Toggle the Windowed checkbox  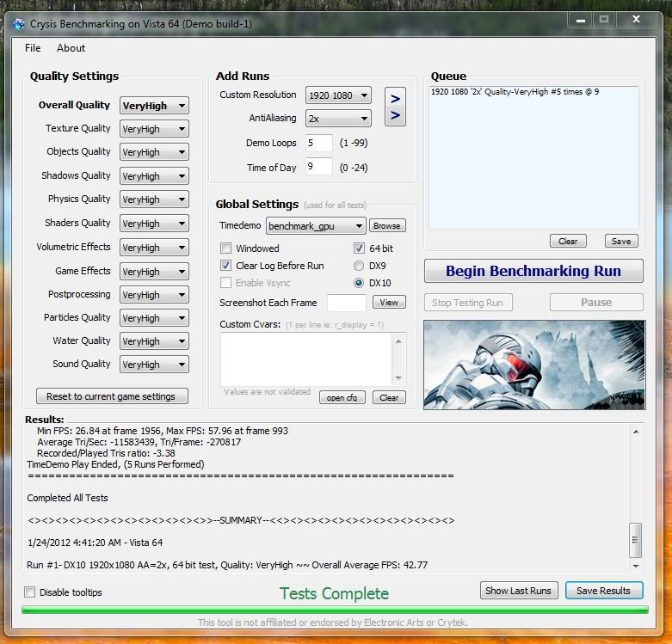(225, 248)
